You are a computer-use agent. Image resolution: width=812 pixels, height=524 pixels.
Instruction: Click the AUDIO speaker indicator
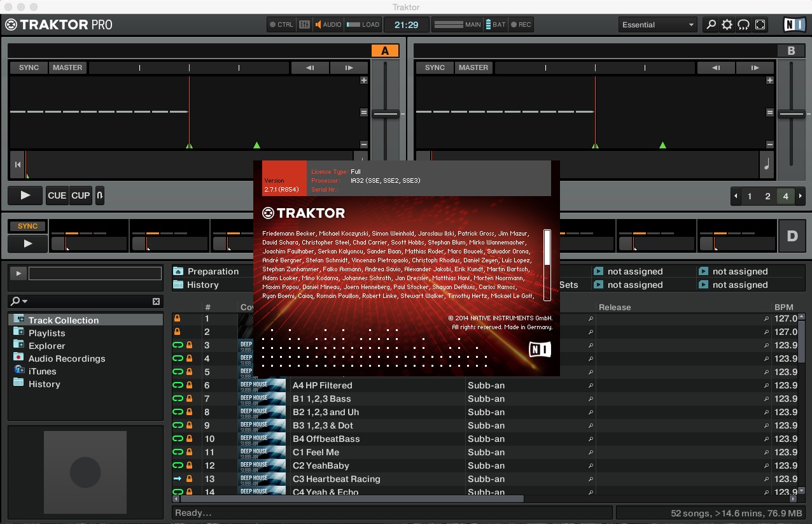328,25
